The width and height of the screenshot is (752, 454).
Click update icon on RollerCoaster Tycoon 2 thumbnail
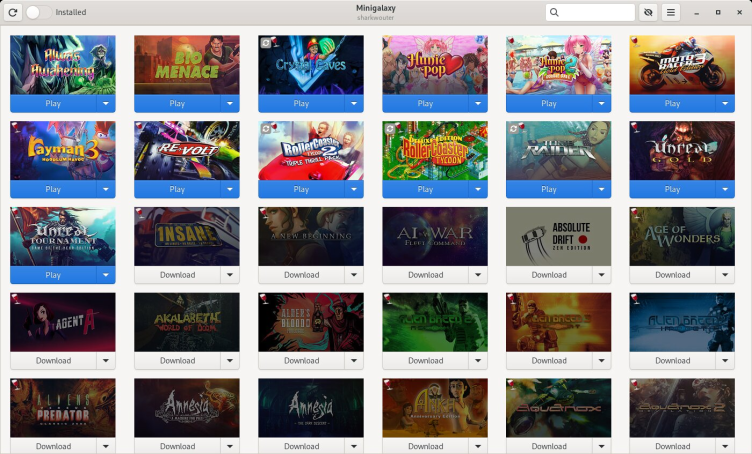pos(265,128)
